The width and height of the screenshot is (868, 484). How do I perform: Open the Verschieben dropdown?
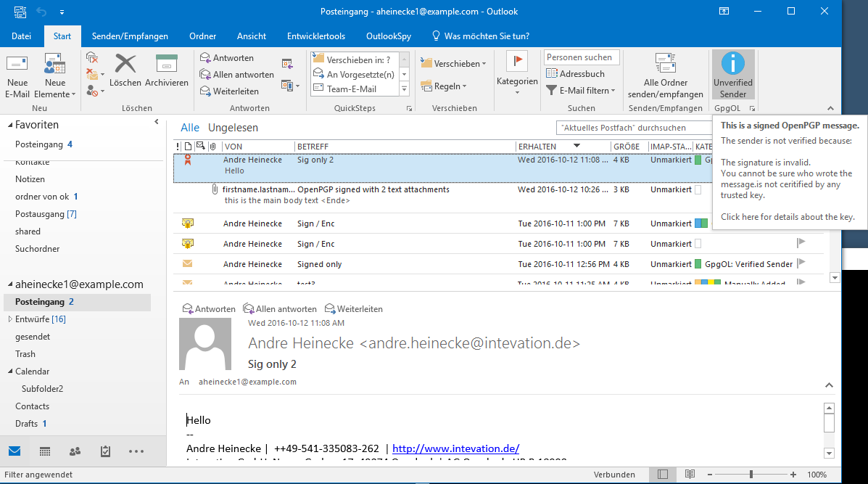pyautogui.click(x=453, y=63)
